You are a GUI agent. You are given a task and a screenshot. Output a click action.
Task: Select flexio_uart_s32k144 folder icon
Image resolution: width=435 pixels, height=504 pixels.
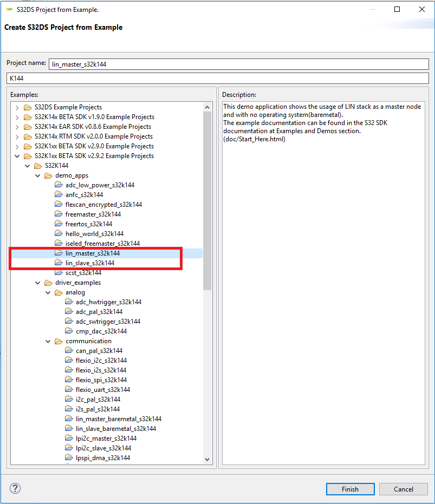(69, 389)
